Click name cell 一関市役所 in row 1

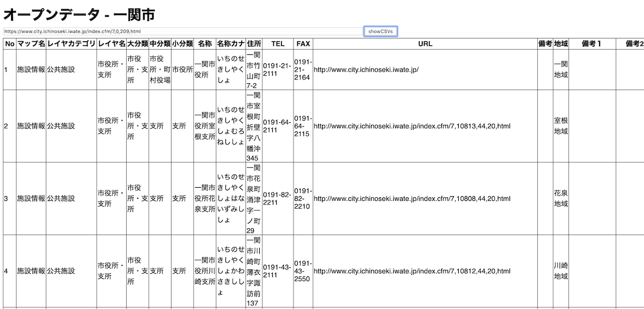[205, 70]
